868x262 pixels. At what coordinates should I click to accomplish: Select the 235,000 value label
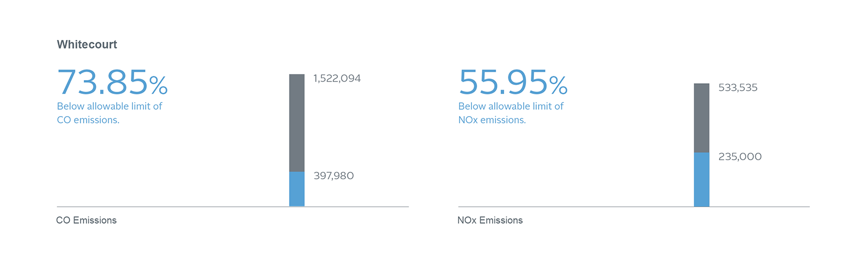[x=740, y=157]
